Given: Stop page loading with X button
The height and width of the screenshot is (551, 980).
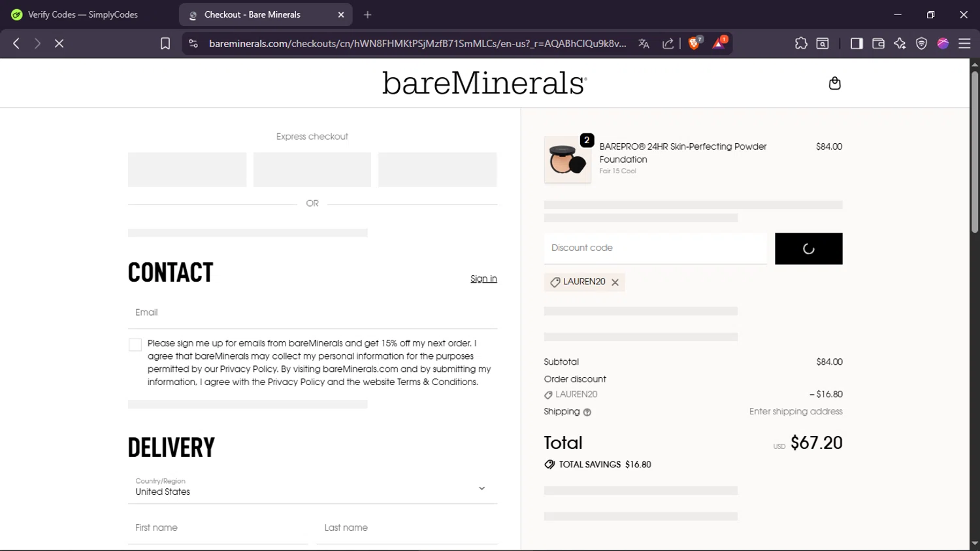Looking at the screenshot, I should click(59, 43).
